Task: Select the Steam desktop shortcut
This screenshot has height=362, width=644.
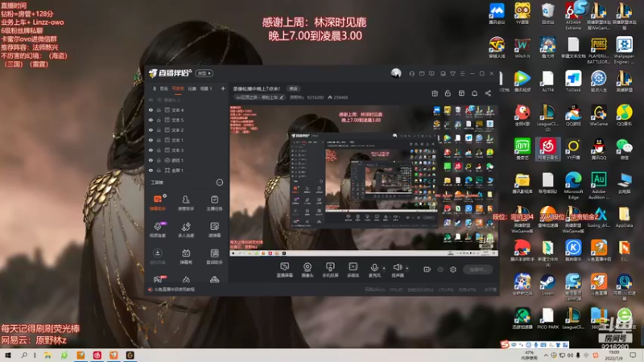Action: click(547, 285)
